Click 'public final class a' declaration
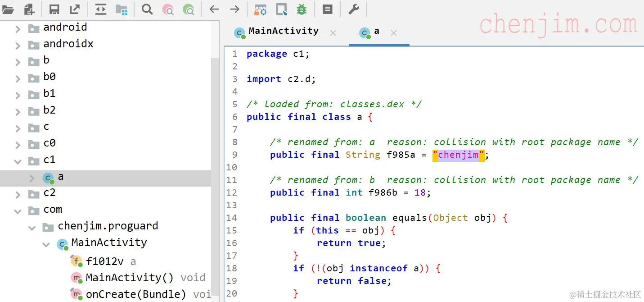 (x=304, y=117)
